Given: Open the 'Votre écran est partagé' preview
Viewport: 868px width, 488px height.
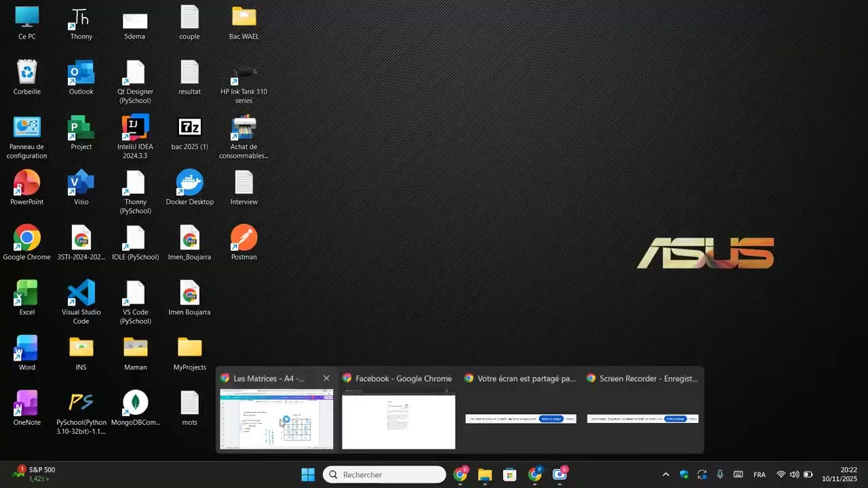Looking at the screenshot, I should point(521,419).
